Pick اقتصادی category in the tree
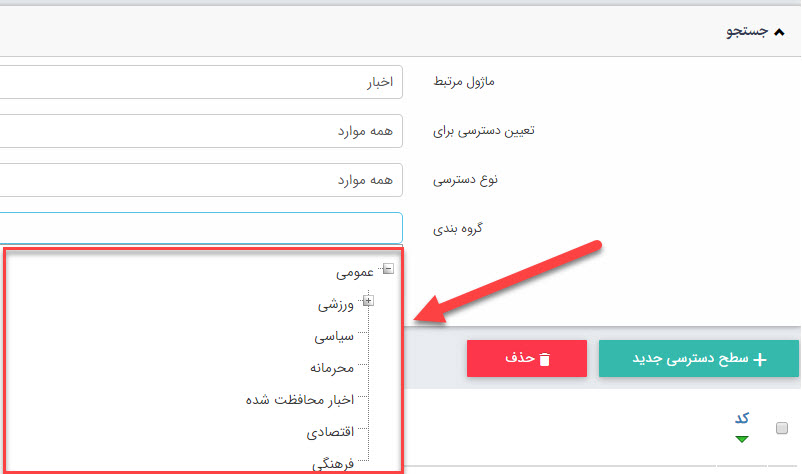 point(329,432)
